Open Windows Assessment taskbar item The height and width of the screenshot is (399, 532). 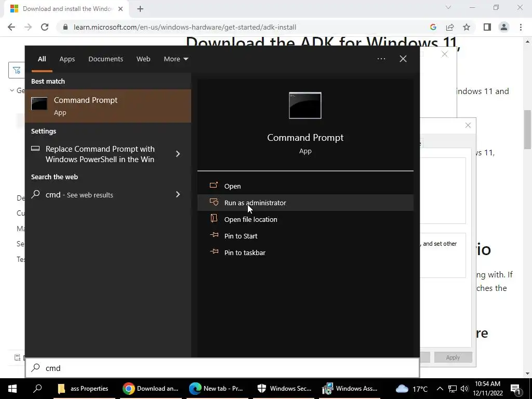click(x=350, y=389)
